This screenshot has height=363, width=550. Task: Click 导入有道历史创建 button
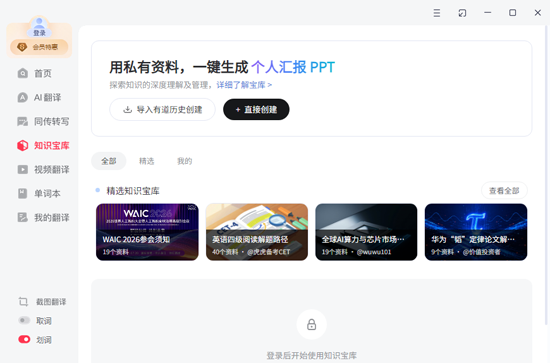click(162, 109)
